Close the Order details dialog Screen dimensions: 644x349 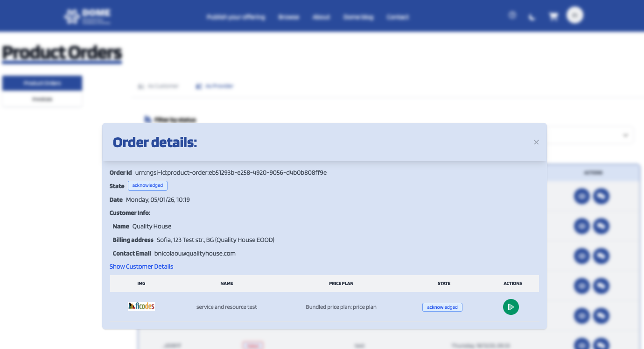(536, 142)
